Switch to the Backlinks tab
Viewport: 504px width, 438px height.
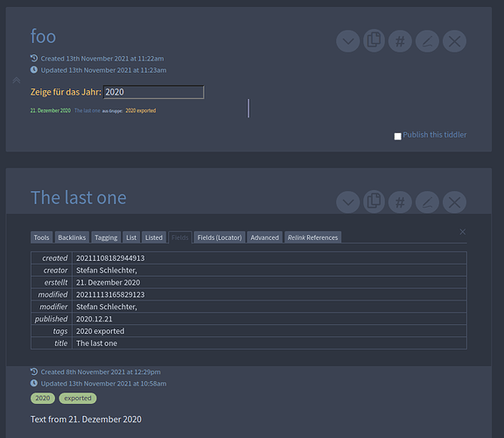tap(72, 237)
